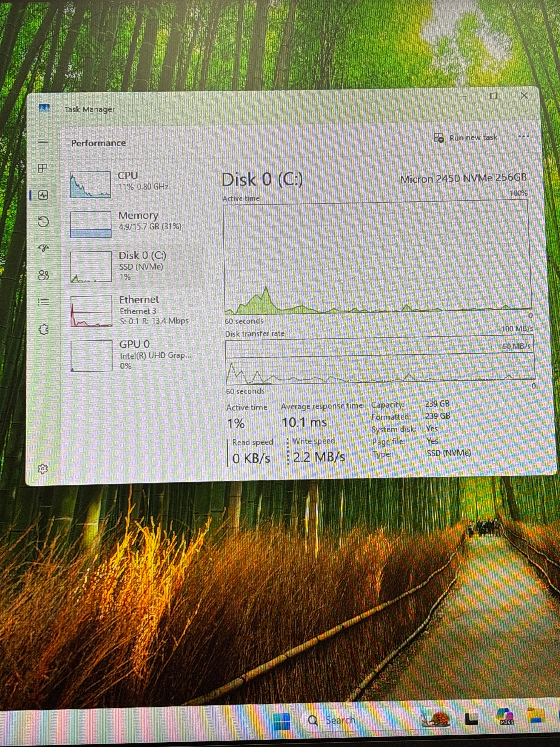Open File Explorer from the taskbar

[536, 715]
